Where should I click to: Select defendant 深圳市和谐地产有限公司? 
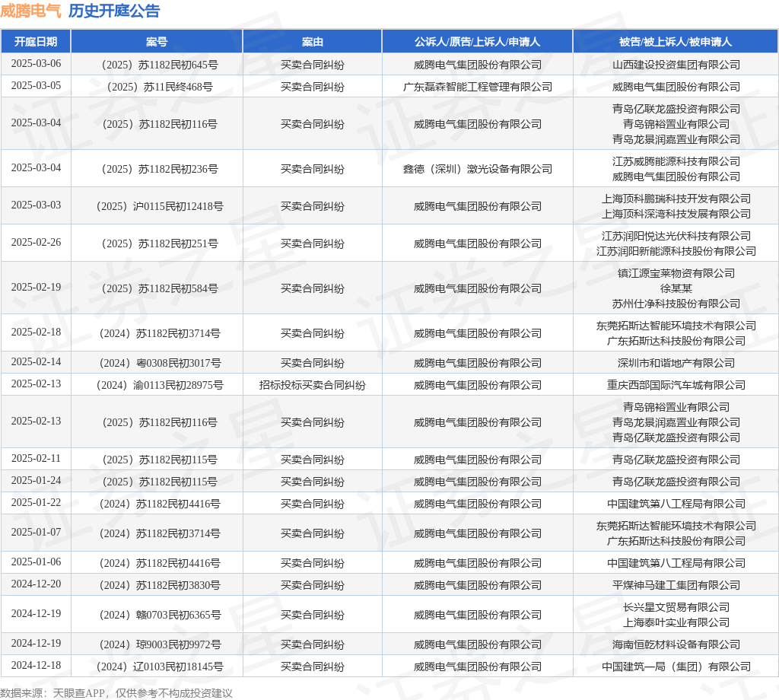pyautogui.click(x=676, y=363)
